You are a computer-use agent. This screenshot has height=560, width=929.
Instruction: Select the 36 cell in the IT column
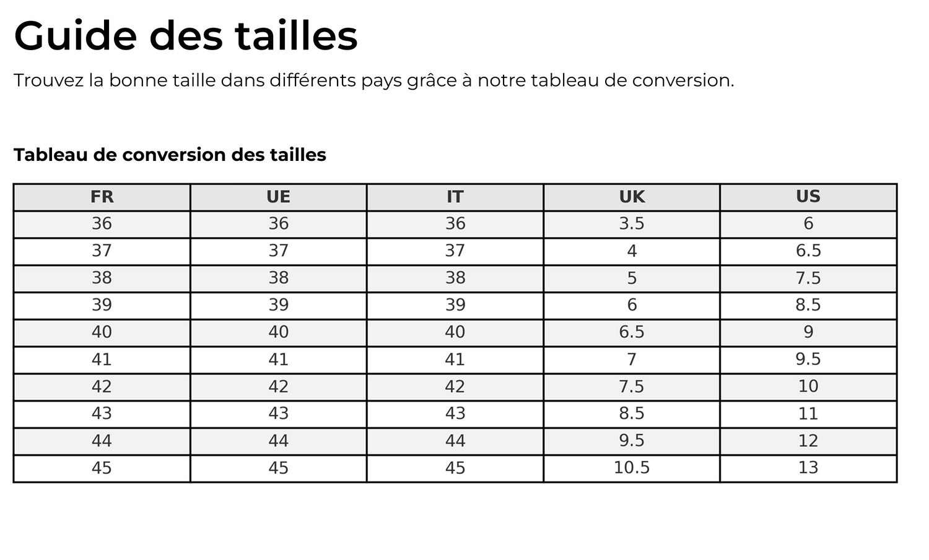pyautogui.click(x=455, y=224)
